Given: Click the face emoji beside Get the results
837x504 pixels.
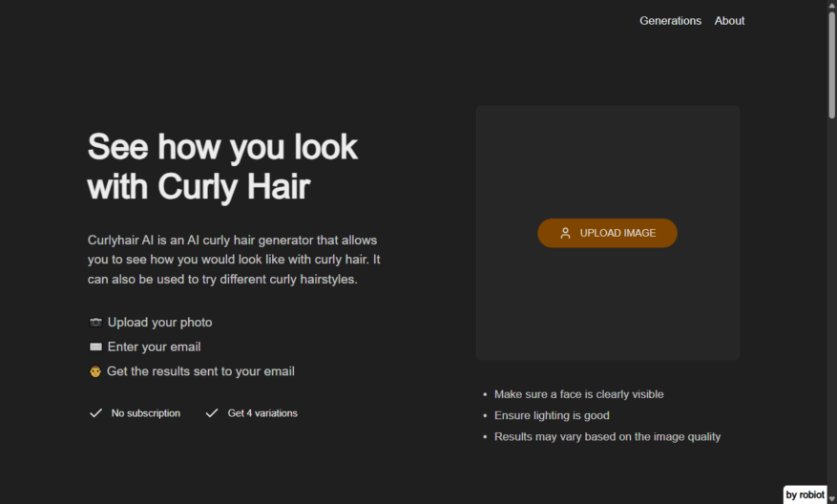Looking at the screenshot, I should [95, 371].
